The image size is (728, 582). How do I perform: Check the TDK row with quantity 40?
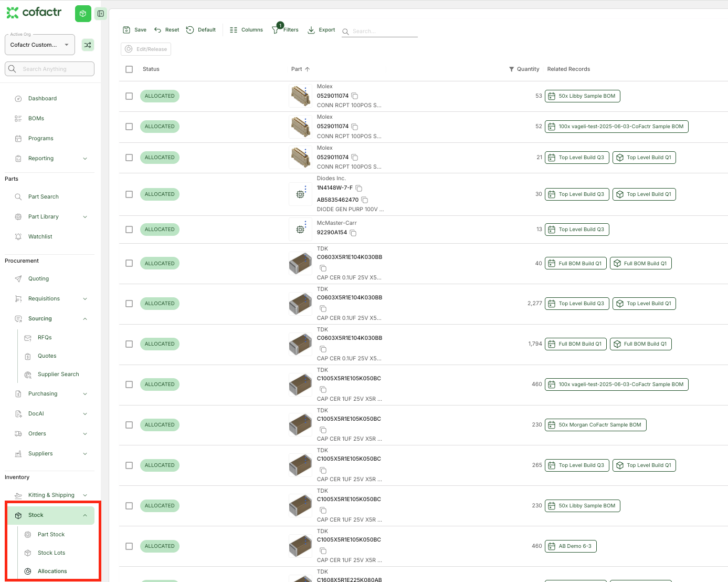coord(129,264)
